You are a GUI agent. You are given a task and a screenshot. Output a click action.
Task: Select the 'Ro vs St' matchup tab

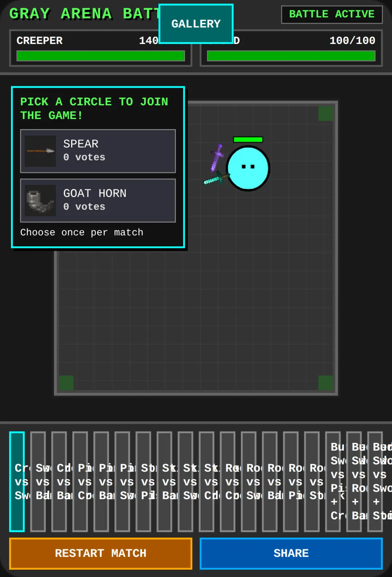[x=312, y=482]
